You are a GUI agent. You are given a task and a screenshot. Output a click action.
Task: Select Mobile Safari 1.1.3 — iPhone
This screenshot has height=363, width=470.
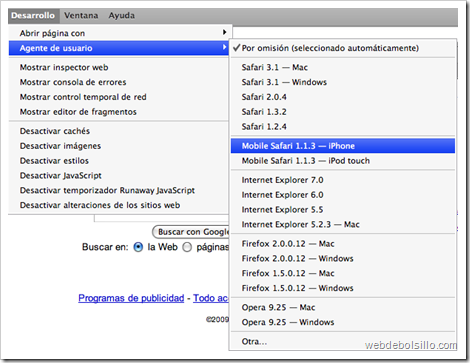click(x=343, y=146)
